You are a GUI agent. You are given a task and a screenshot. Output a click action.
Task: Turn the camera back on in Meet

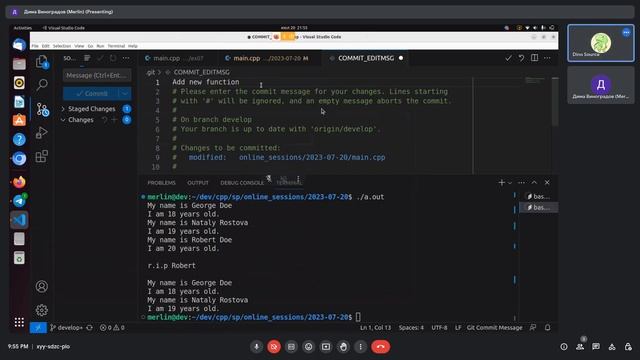coord(274,347)
